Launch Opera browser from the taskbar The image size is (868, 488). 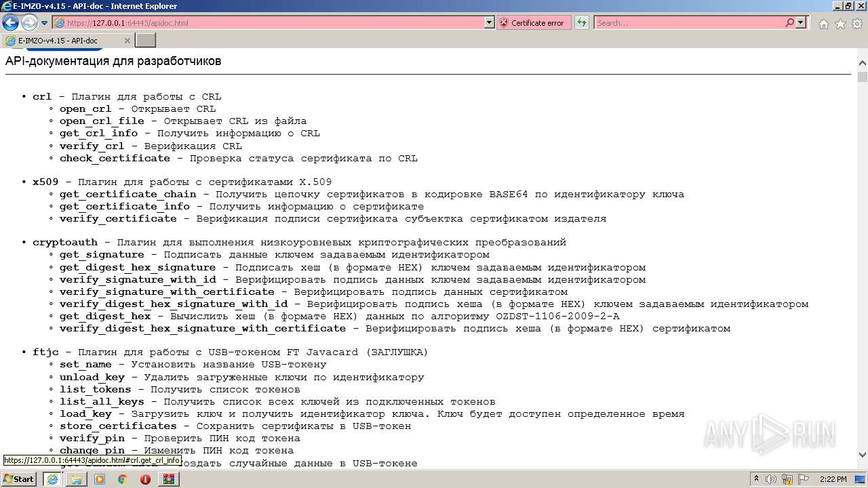pos(145,479)
